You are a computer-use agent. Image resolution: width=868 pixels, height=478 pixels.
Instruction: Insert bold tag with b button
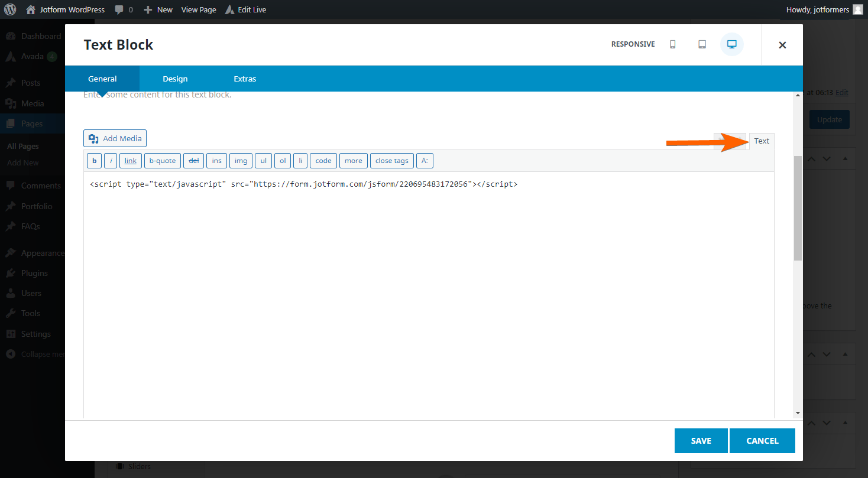[94, 161]
